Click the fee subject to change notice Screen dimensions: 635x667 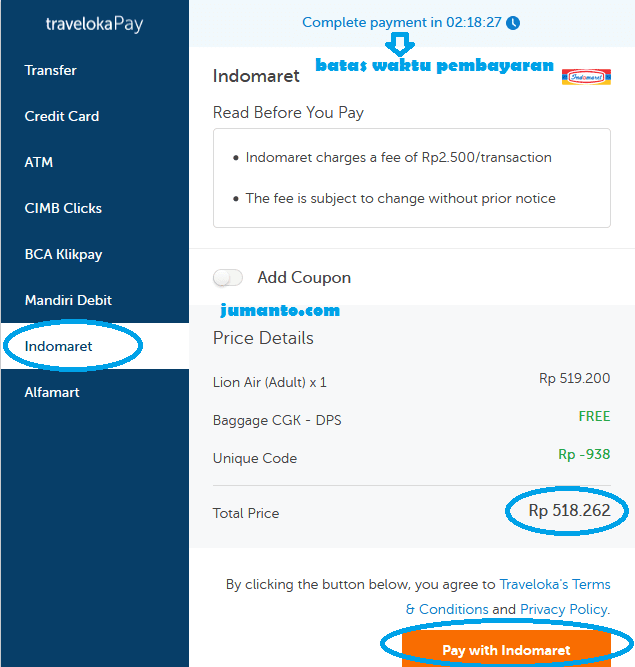[400, 198]
